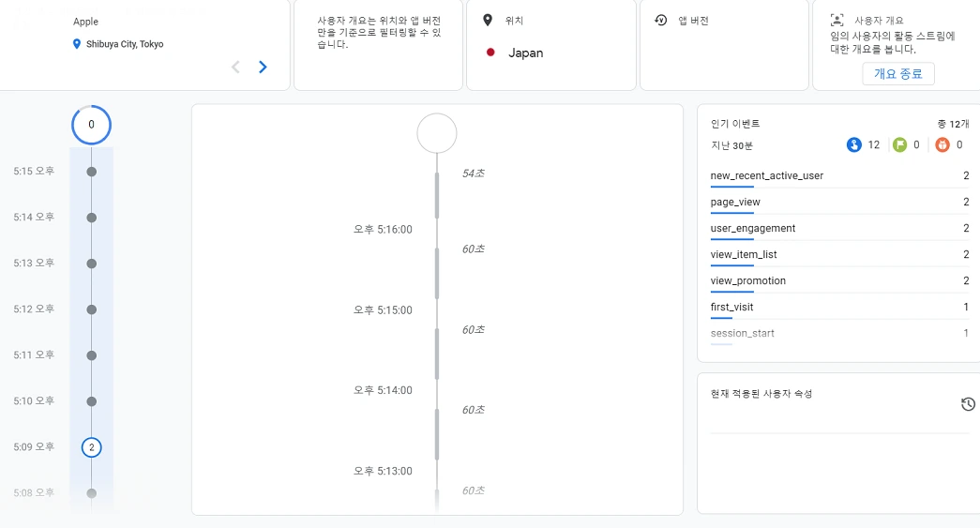Viewport: 980px width, 528px height.
Task: Select the 5:14 오후 minute marker
Action: coord(91,218)
